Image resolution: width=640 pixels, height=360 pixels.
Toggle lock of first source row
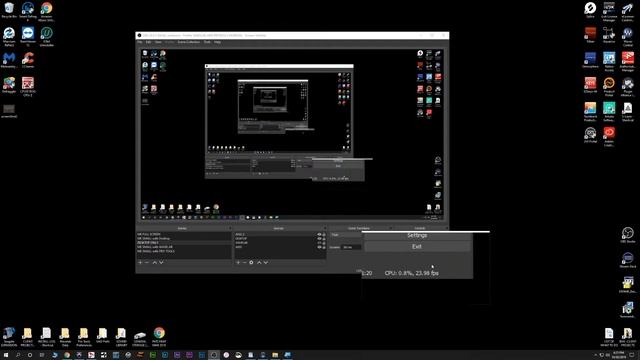pyautogui.click(x=324, y=235)
